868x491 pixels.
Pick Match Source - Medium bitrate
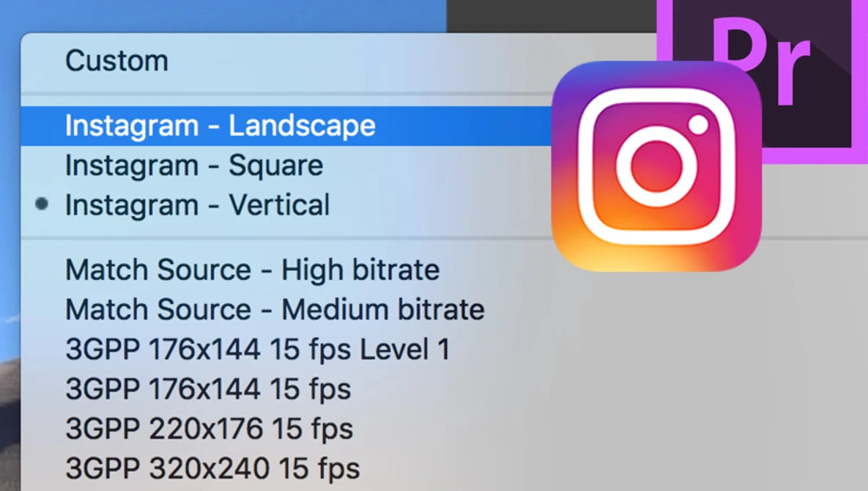275,309
